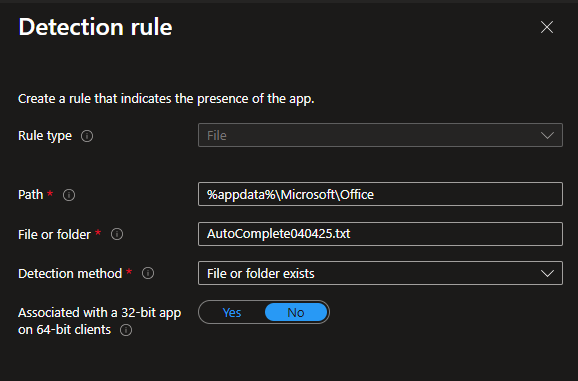The image size is (578, 381).
Task: Click the File or folder label
Action: click(x=54, y=234)
